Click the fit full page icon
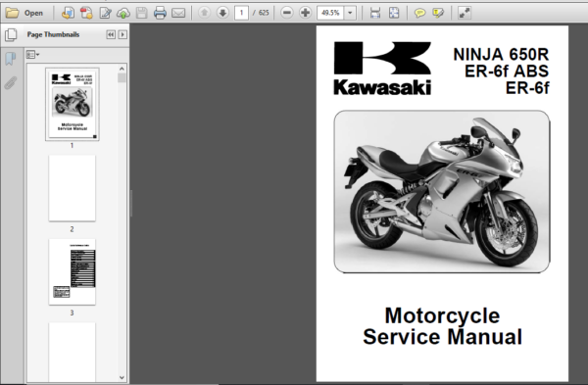Viewport: 588px width, 385px height. (x=394, y=13)
